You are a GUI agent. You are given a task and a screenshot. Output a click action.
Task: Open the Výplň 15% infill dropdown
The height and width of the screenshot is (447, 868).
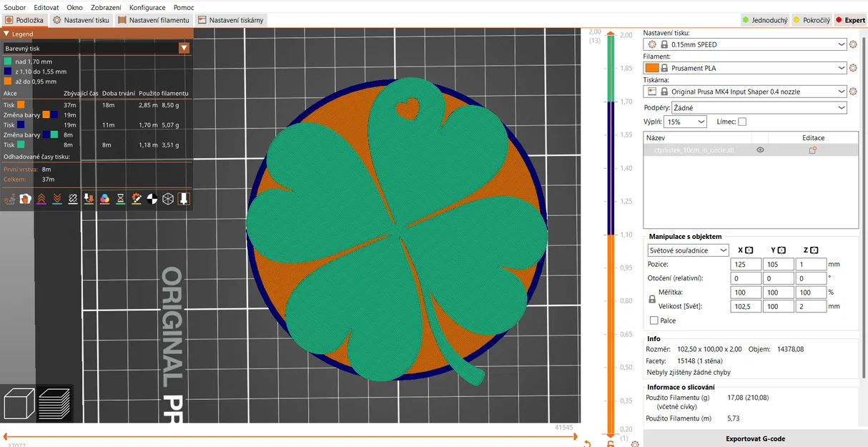[686, 122]
